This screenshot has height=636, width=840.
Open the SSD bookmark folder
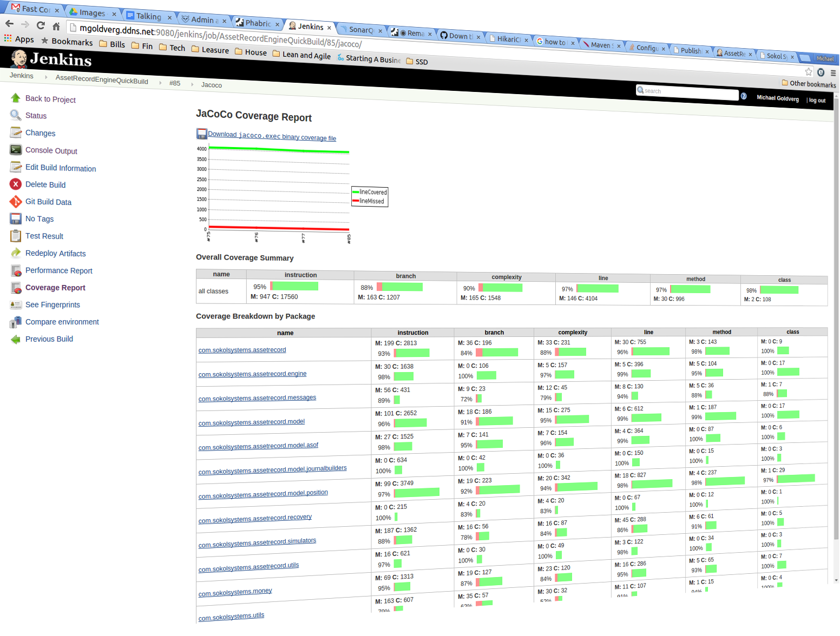(x=417, y=61)
